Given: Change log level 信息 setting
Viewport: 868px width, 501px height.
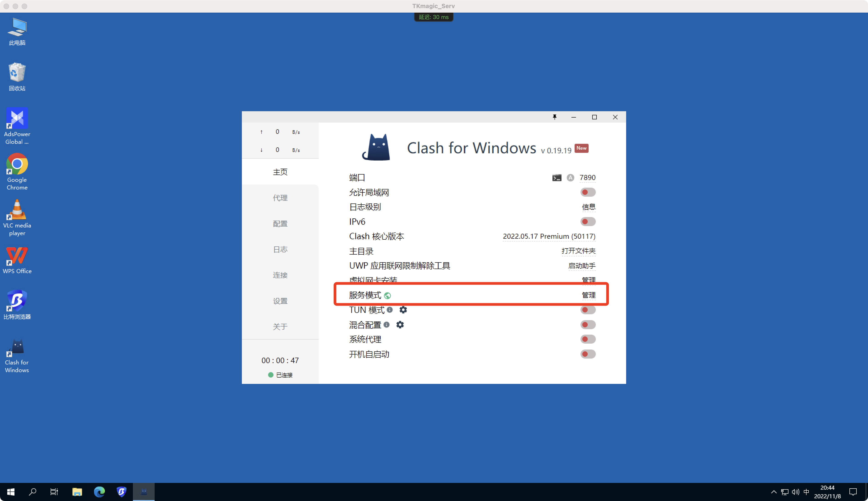Looking at the screenshot, I should tap(588, 207).
